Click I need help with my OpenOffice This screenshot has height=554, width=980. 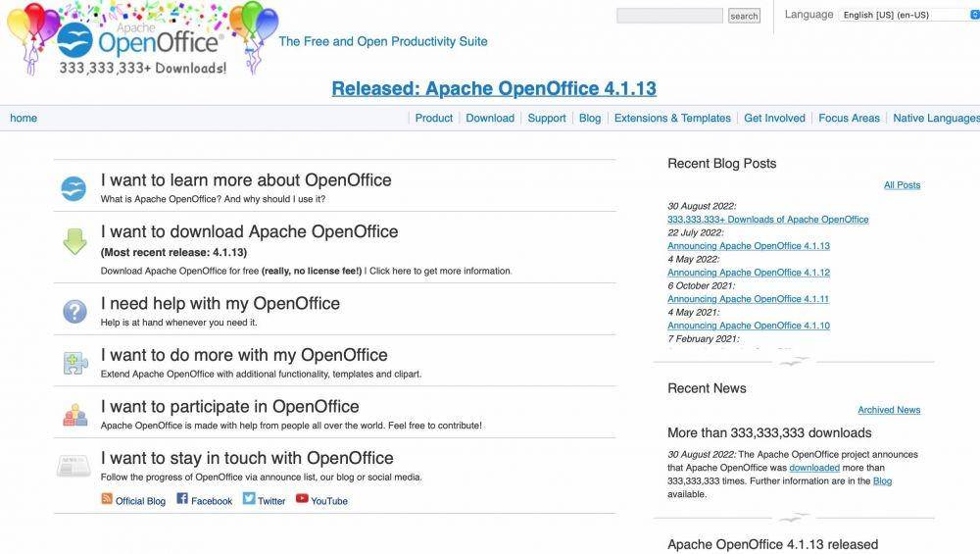220,303
